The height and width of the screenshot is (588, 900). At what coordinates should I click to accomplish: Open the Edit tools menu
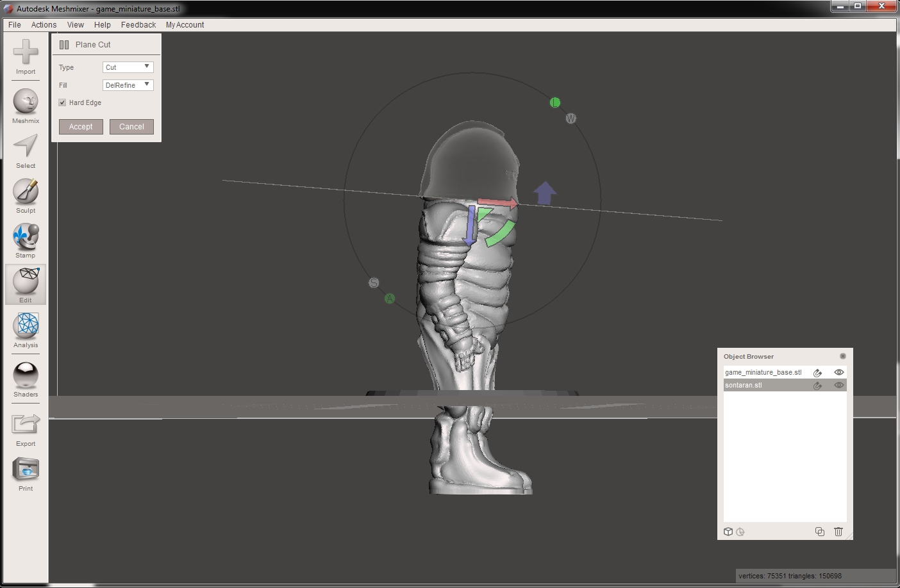26,285
